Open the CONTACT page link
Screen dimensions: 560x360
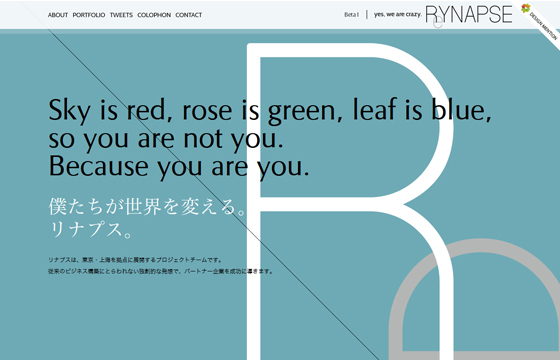click(x=189, y=15)
